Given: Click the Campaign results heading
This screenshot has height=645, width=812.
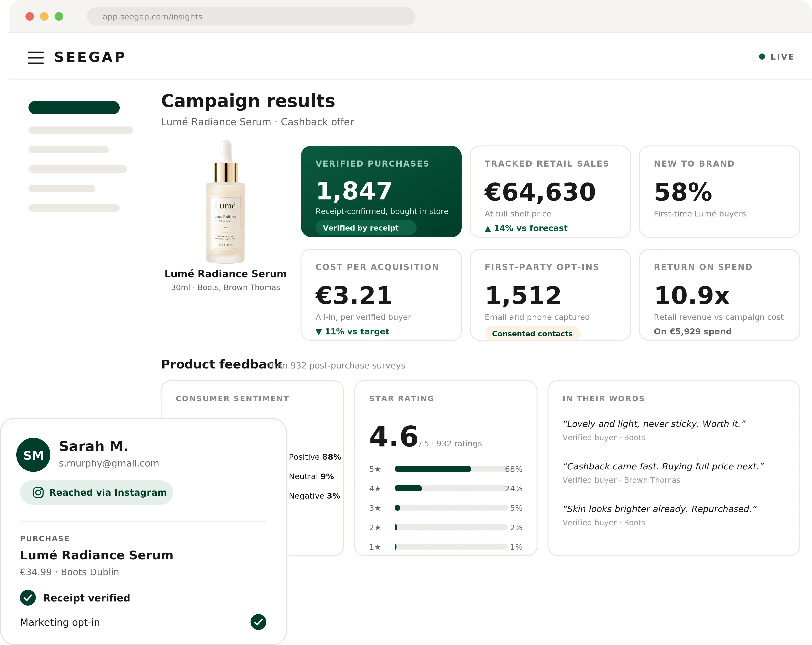Looking at the screenshot, I should coord(248,101).
